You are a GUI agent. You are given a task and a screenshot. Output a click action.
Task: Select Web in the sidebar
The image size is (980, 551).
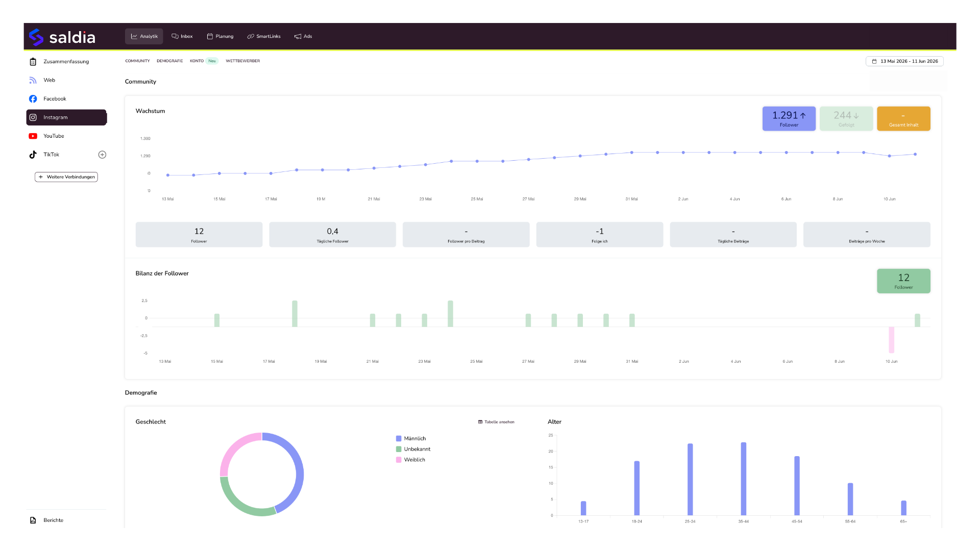[x=66, y=80]
